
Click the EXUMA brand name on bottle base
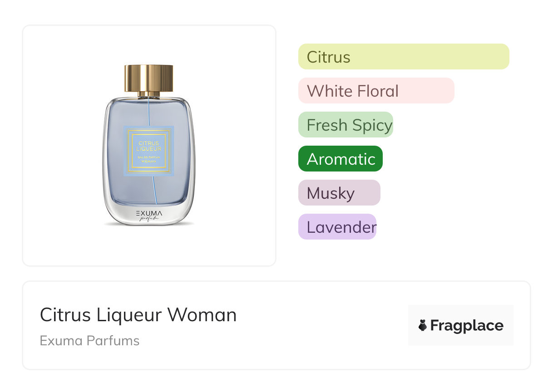[x=149, y=213]
